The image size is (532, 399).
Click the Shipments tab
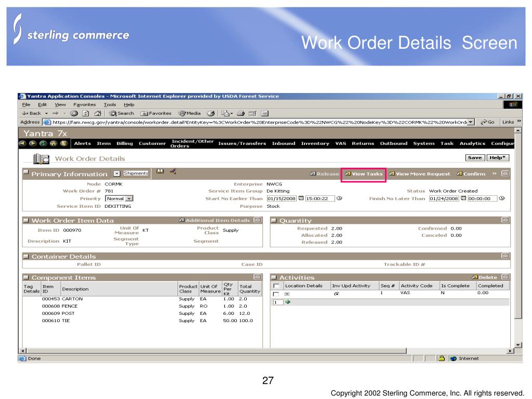(136, 174)
